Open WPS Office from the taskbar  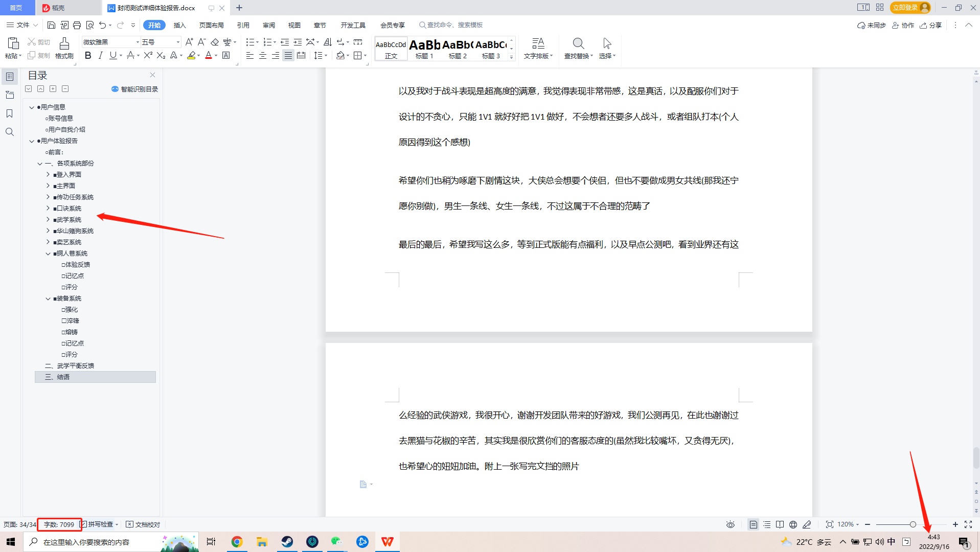388,542
